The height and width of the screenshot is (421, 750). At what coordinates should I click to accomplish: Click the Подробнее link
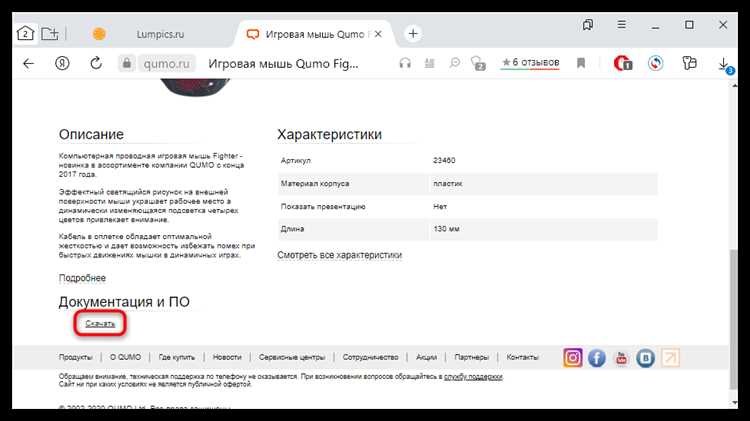pos(82,278)
